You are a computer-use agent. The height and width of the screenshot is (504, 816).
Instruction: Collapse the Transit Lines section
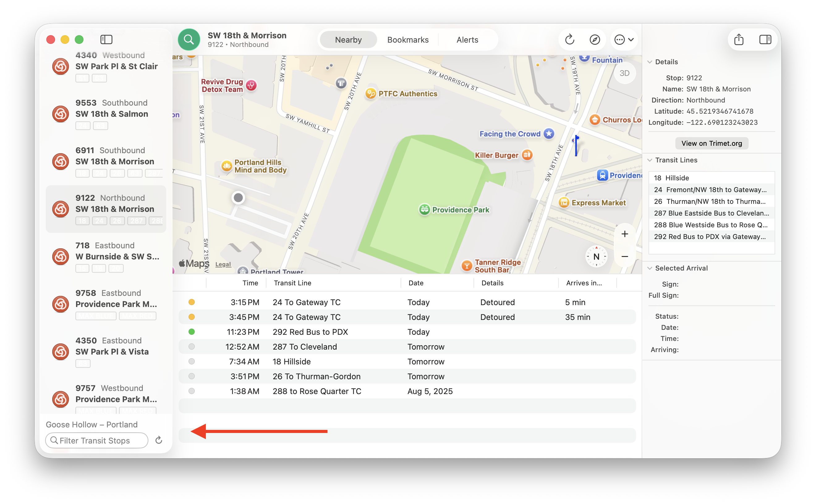tap(649, 160)
